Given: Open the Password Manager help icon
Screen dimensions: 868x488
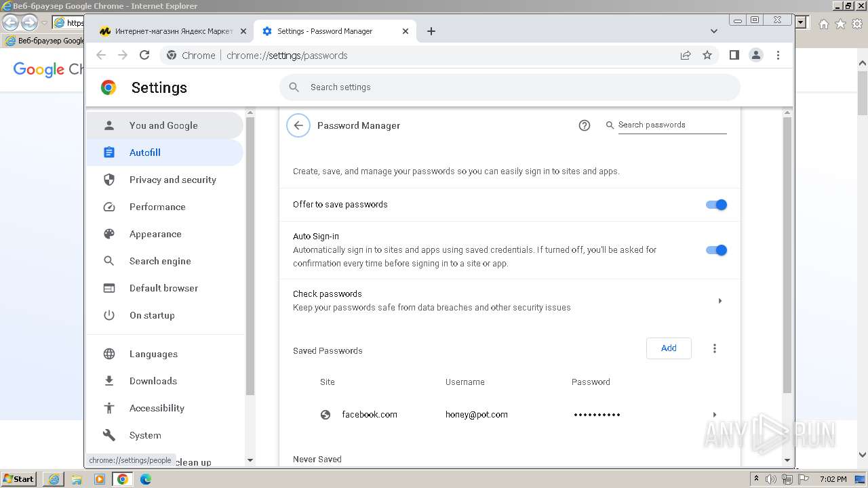Looking at the screenshot, I should [x=585, y=125].
